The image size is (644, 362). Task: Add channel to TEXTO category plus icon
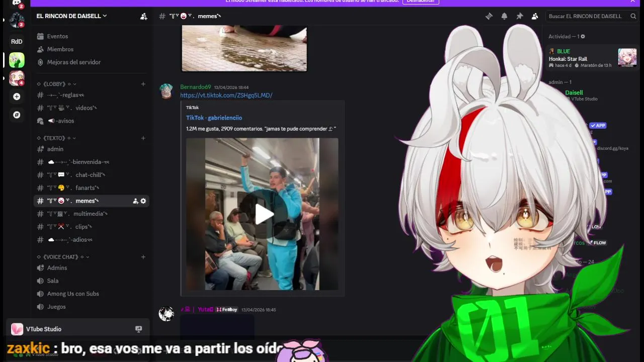[x=143, y=138]
